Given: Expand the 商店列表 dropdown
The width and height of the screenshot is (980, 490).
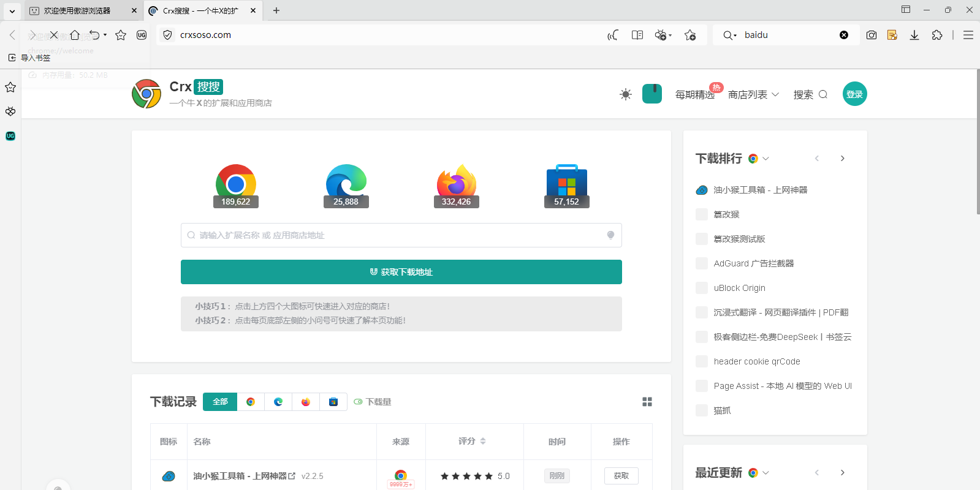Looking at the screenshot, I should tap(753, 94).
